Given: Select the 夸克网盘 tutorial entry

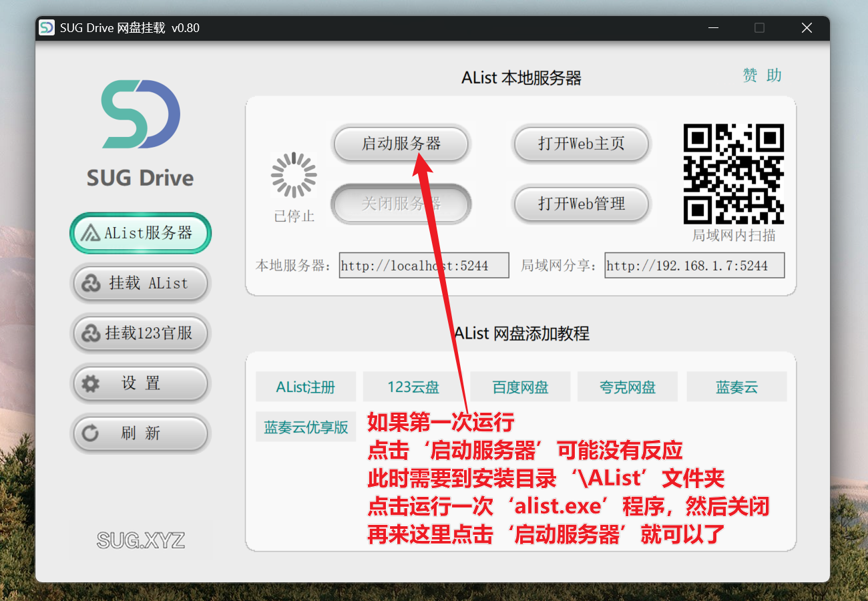Looking at the screenshot, I should 628,387.
